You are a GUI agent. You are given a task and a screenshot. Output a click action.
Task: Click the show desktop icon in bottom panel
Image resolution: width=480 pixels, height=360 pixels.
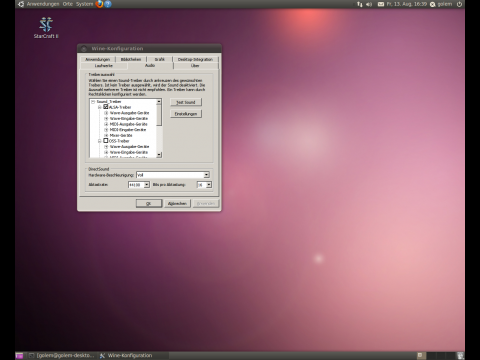19,356
